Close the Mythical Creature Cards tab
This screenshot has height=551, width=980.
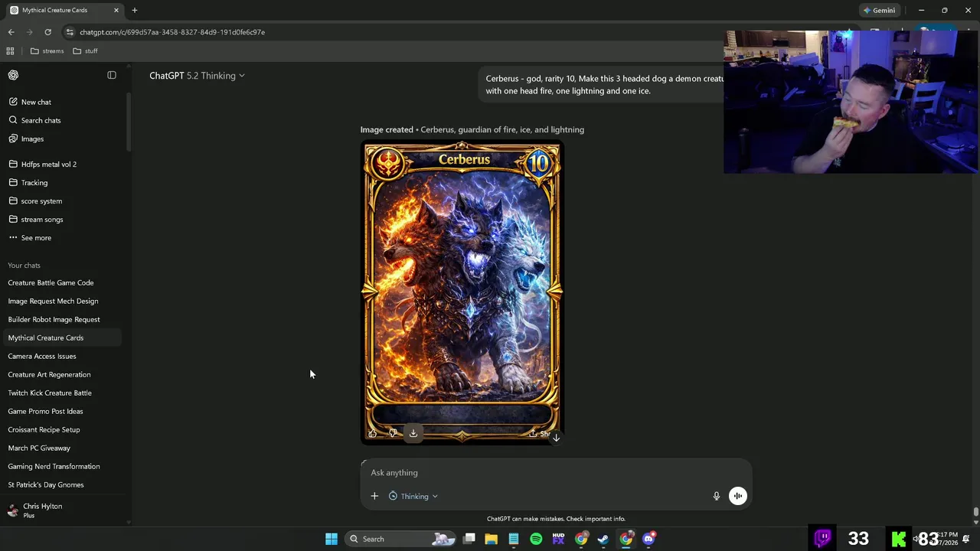click(116, 10)
